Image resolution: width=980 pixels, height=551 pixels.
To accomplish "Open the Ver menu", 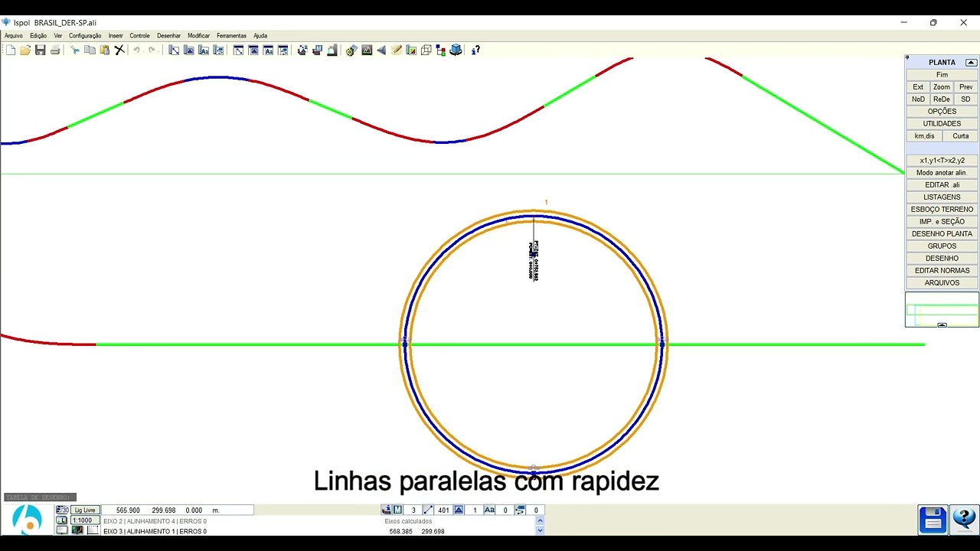I will tap(58, 35).
